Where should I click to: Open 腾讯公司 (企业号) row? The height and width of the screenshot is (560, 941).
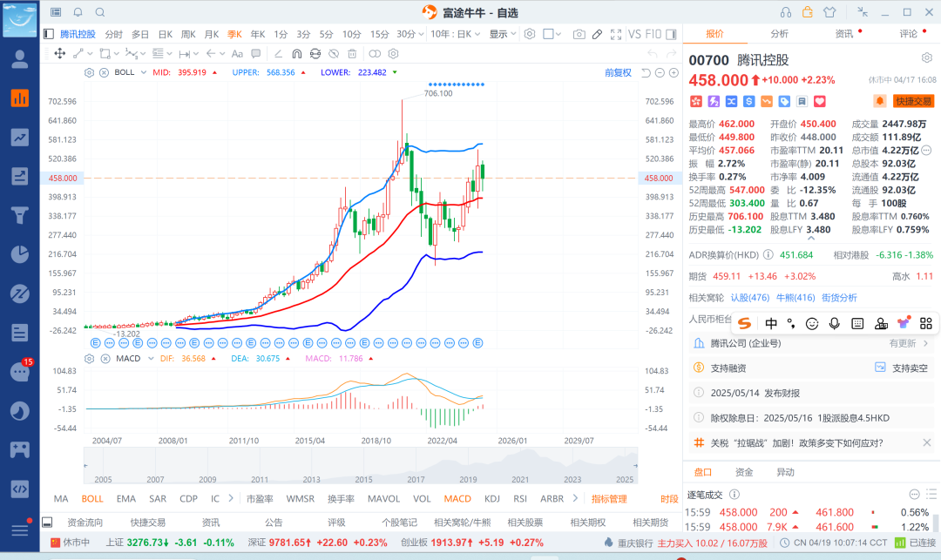[x=811, y=343]
